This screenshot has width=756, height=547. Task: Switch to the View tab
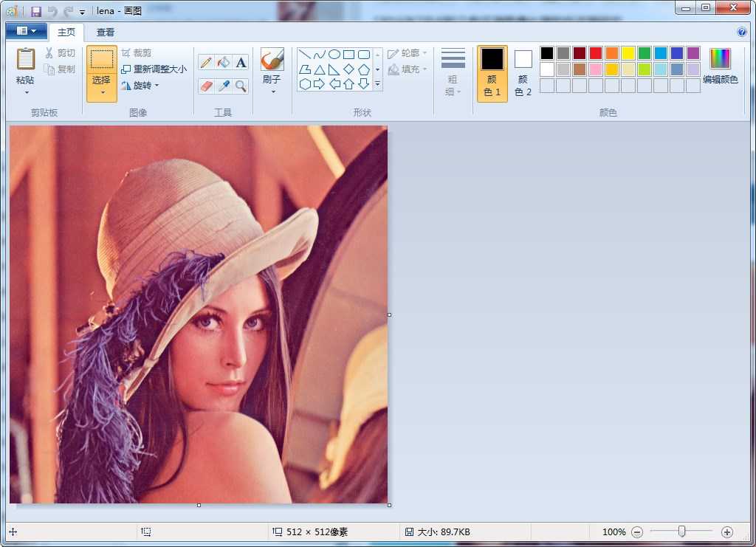[x=106, y=32]
